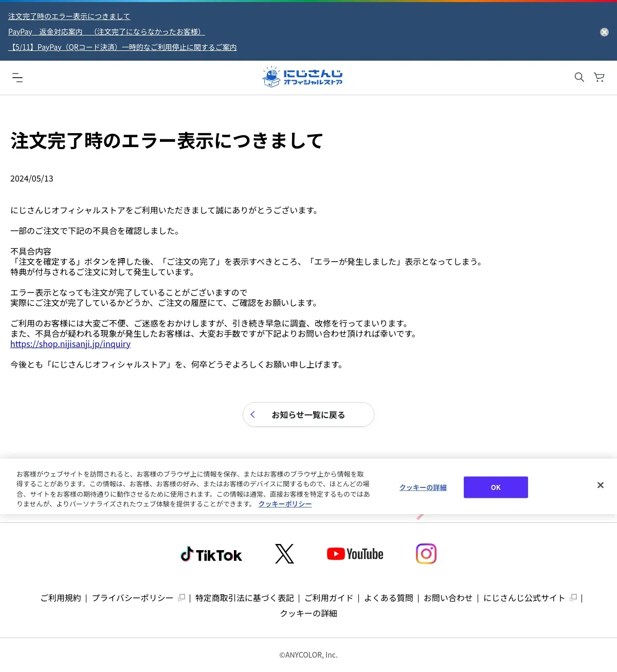Open 特定商取引法に基づく表記 footer link
Viewport: 617px width, 672px height.
(x=245, y=598)
